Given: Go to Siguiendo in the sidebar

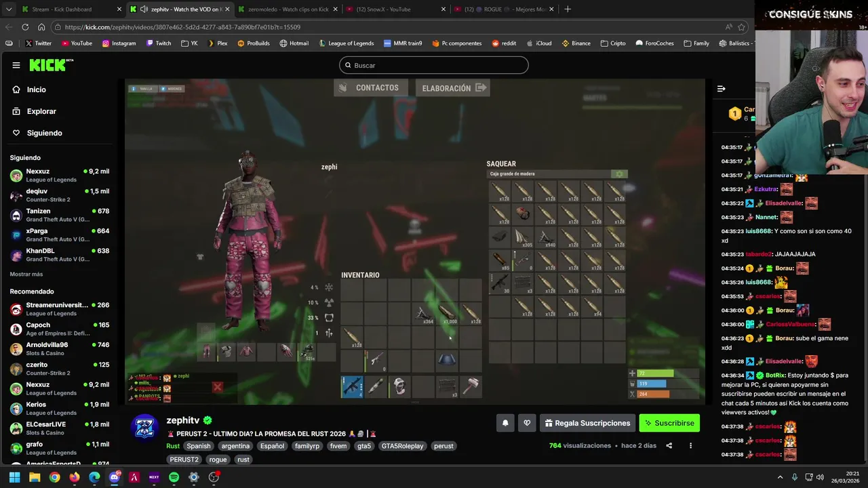Looking at the screenshot, I should [x=44, y=133].
